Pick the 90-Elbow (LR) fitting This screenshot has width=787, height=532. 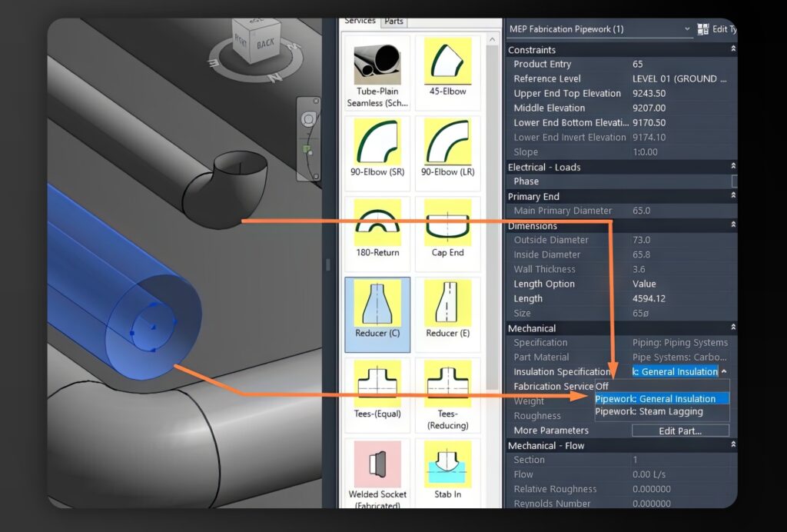[448, 154]
